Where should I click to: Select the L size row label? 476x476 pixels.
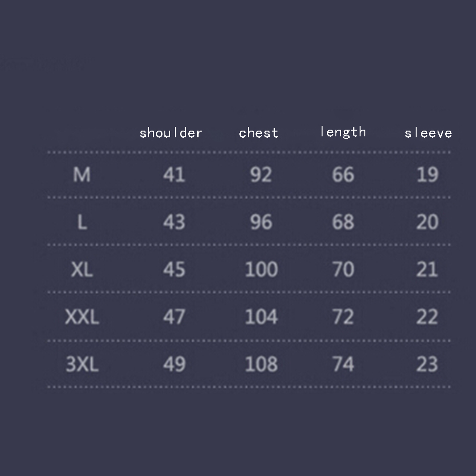[82, 222]
